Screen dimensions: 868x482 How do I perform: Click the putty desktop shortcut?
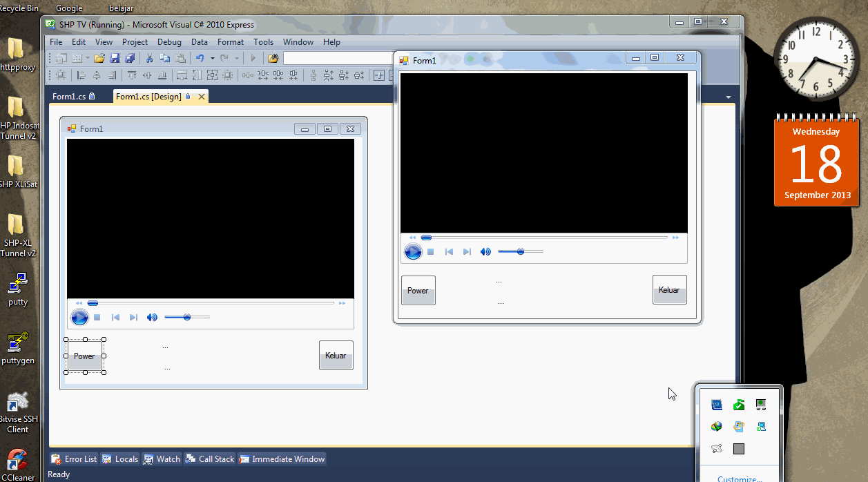click(x=18, y=290)
